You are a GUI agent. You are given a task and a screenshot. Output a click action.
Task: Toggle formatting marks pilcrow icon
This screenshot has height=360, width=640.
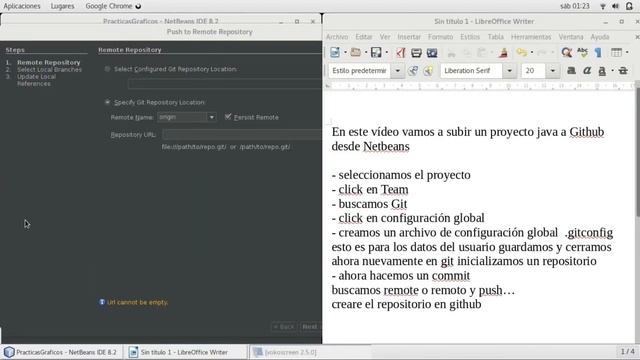pyautogui.click(x=598, y=52)
